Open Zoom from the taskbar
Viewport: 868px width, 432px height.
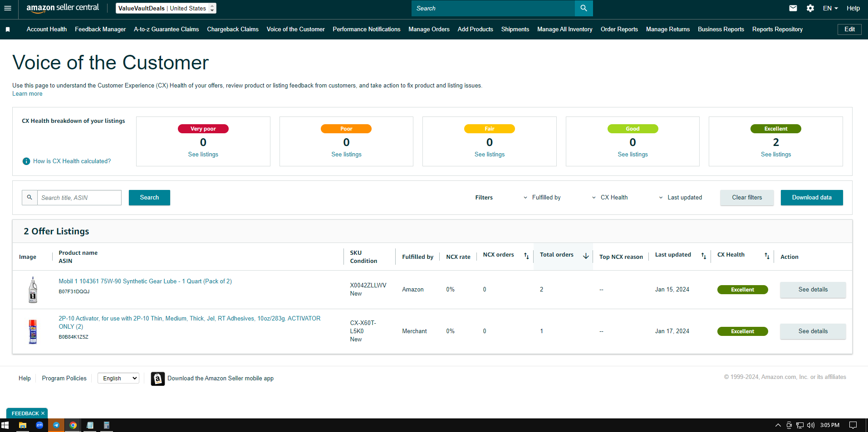click(x=39, y=425)
